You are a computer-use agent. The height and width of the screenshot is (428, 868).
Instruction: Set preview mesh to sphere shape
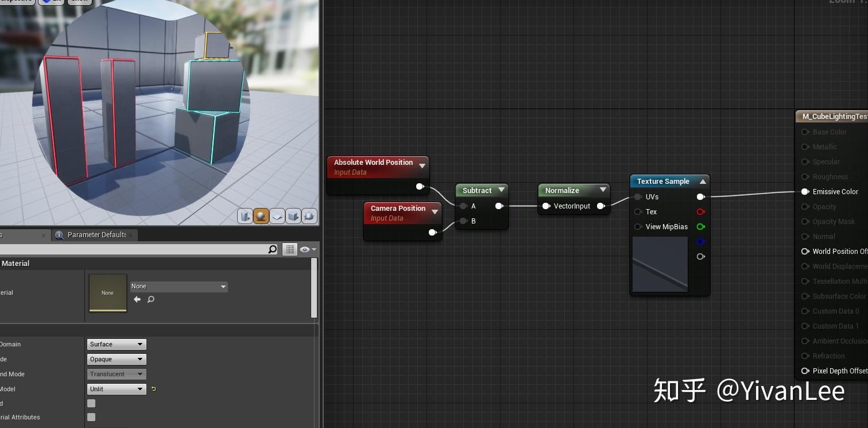coord(261,216)
